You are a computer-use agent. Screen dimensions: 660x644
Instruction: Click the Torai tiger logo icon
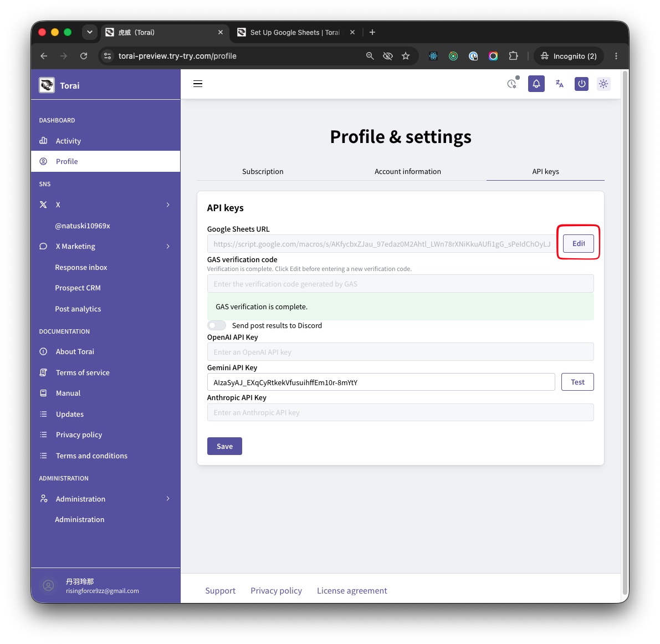pyautogui.click(x=47, y=85)
